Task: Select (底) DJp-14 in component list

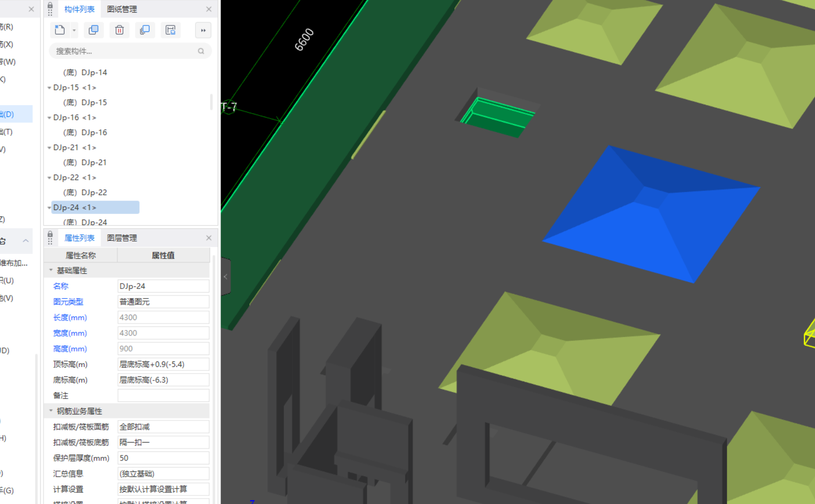Action: (x=85, y=72)
